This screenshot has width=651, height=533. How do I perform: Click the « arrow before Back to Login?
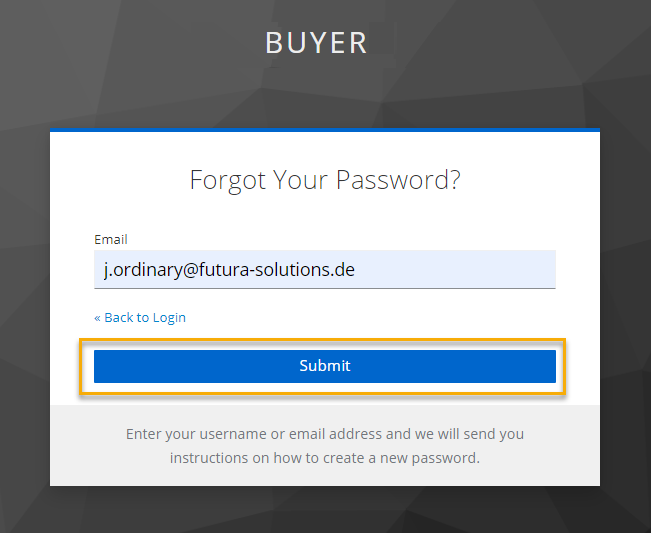97,317
